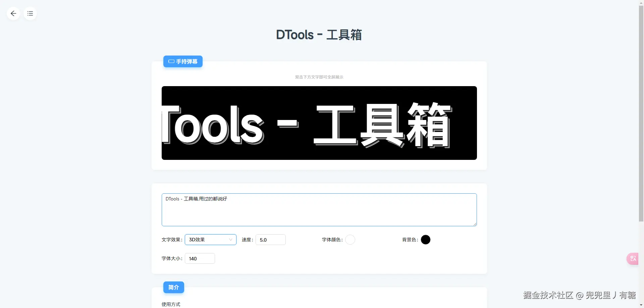Viewport: 644px width, 308px height.
Task: Open the black 背景色 color picker
Action: coord(426,240)
